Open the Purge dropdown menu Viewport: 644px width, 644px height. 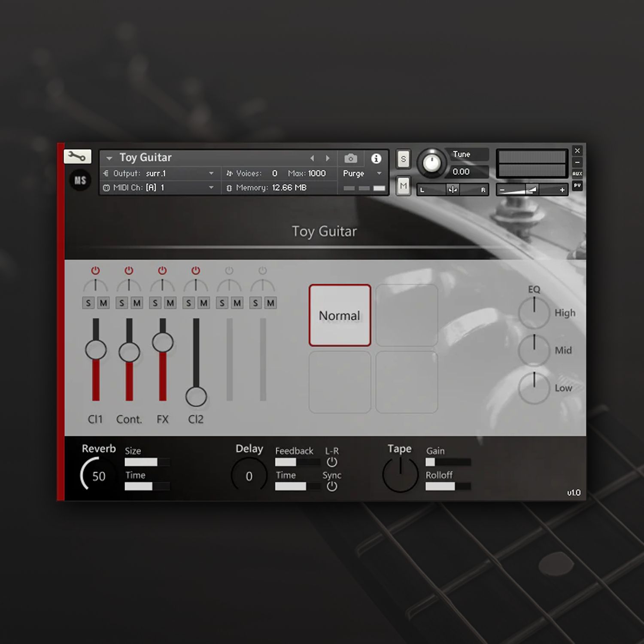coord(379,173)
